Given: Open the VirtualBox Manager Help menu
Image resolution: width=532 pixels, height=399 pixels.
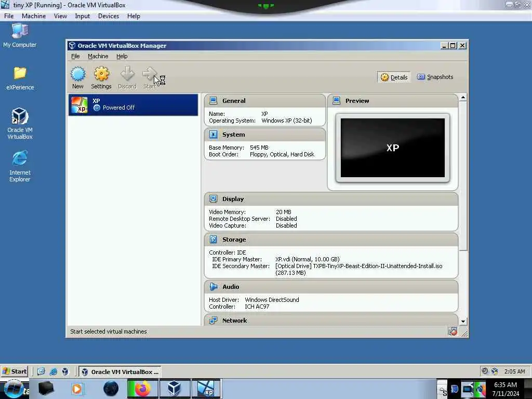Looking at the screenshot, I should [x=122, y=56].
